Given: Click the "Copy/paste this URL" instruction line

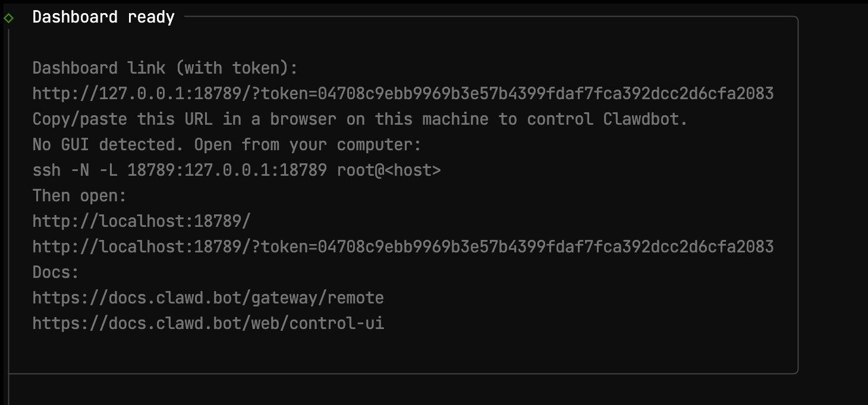Looking at the screenshot, I should click(360, 119).
